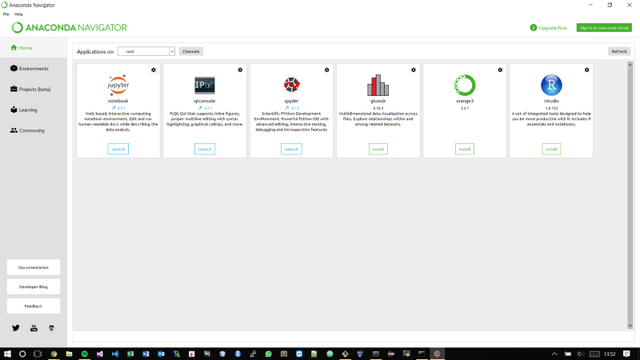Switch to the Community tab
Image resolution: width=640 pixels, height=360 pixels.
33,131
